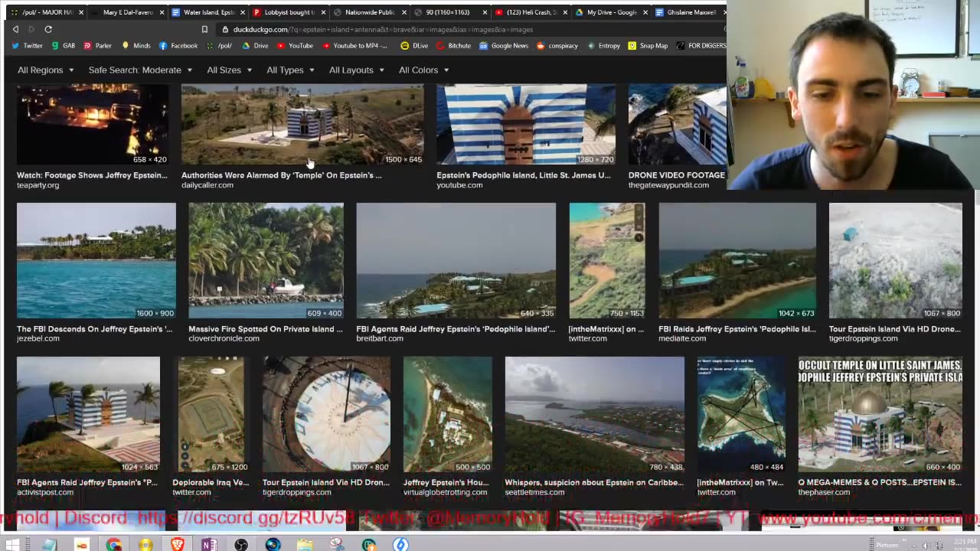Expand the All Regions filter

pos(46,70)
